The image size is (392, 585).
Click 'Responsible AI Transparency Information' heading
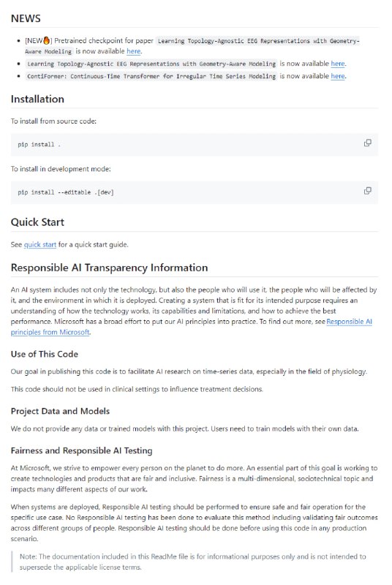pos(109,268)
